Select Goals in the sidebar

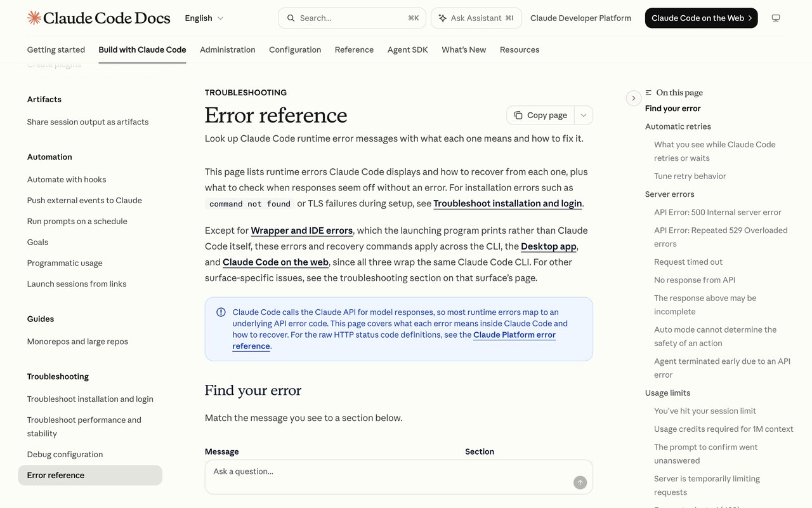click(37, 243)
